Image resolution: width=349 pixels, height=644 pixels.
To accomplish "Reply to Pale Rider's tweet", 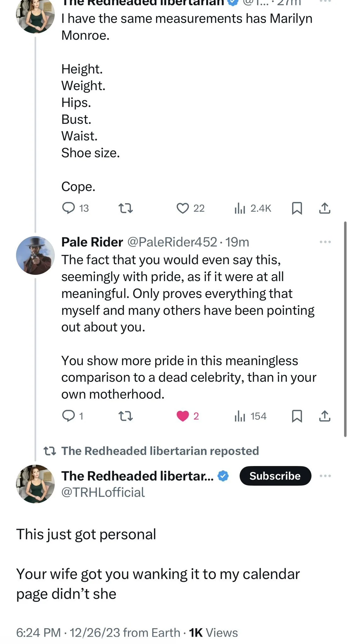I will tap(69, 416).
